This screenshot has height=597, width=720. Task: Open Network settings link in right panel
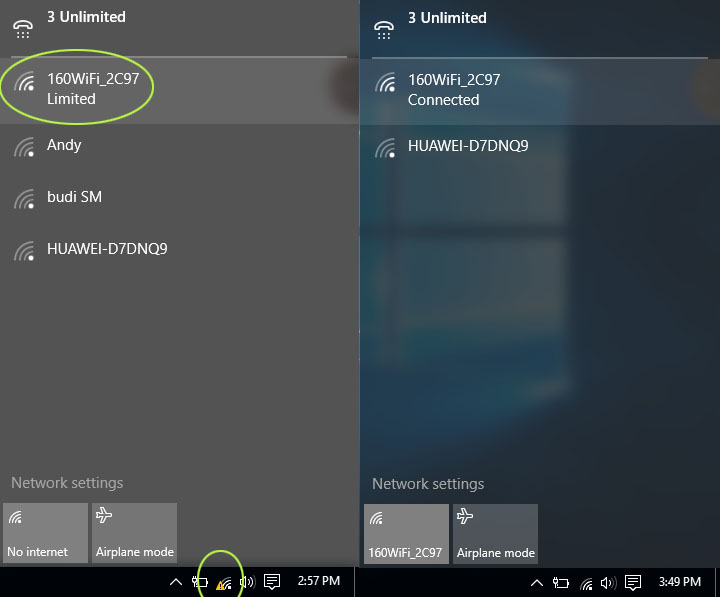pos(428,484)
